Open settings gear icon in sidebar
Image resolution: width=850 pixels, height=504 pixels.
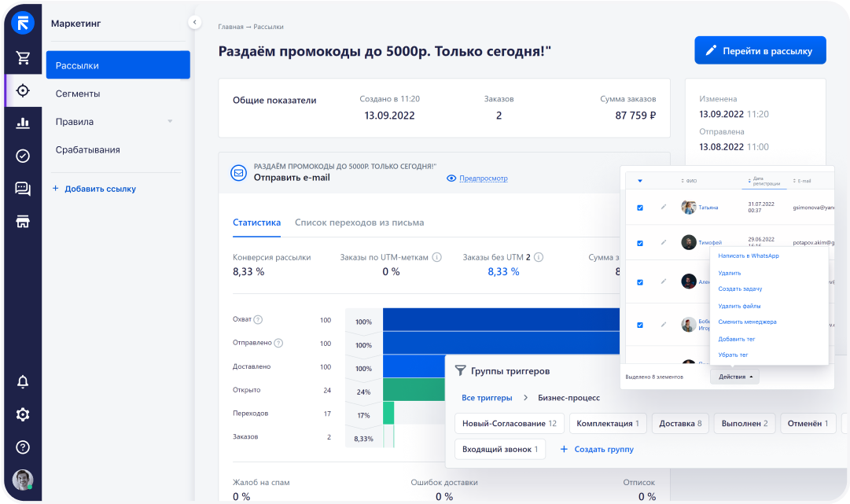tap(23, 414)
